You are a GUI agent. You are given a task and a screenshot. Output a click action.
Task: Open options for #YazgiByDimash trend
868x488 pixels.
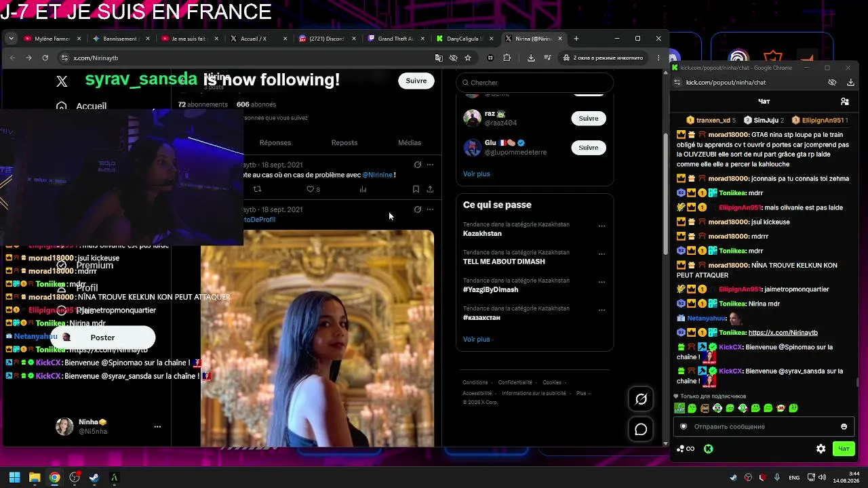click(x=601, y=282)
